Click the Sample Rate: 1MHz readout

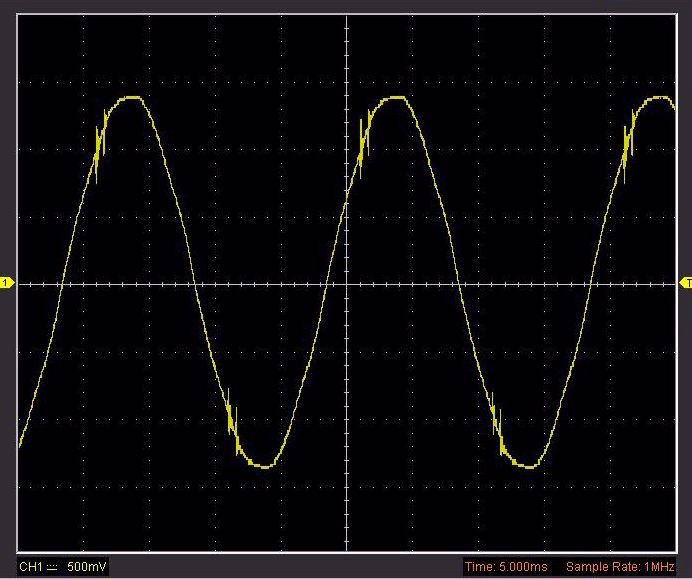pos(620,567)
